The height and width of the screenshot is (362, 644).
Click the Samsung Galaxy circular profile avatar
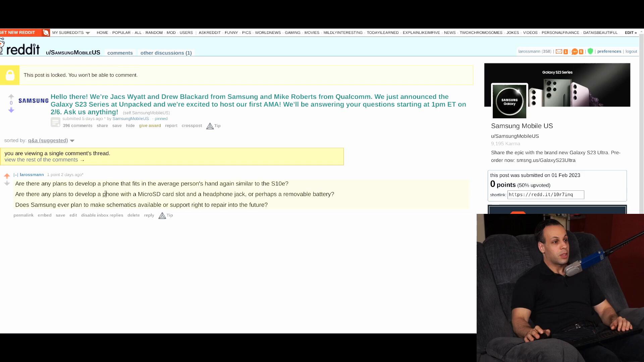click(509, 101)
